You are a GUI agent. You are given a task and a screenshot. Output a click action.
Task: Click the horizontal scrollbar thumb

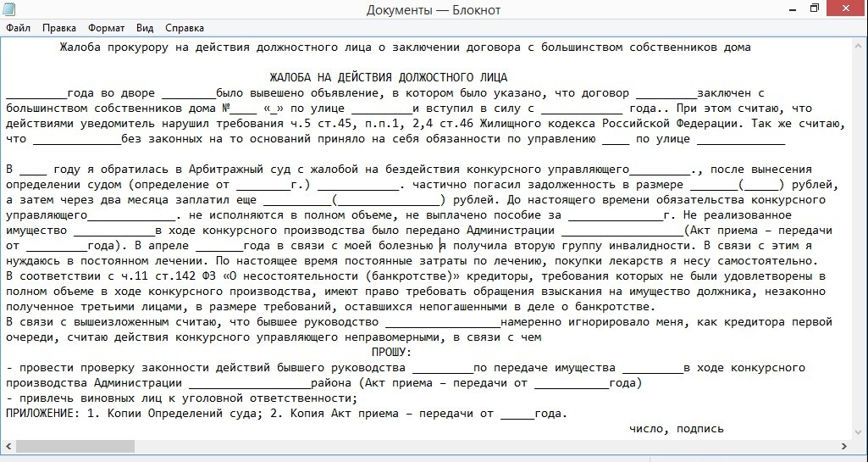75,446
